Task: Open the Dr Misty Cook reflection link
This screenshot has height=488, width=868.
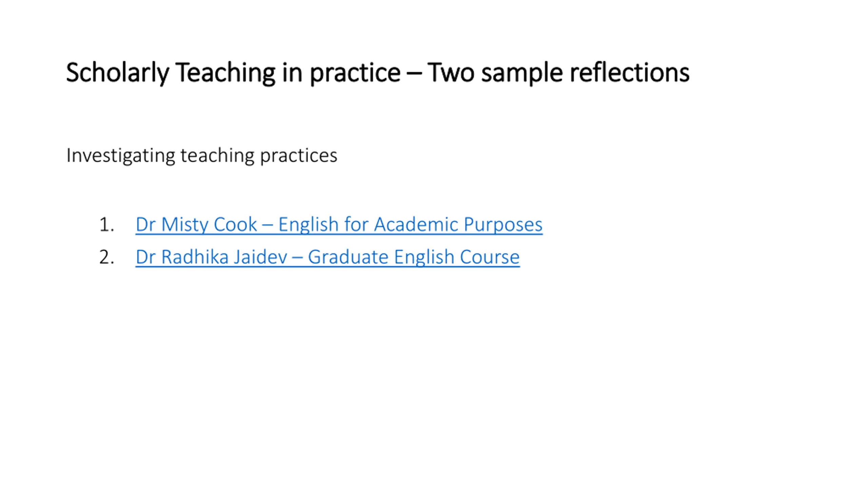Action: coord(339,224)
